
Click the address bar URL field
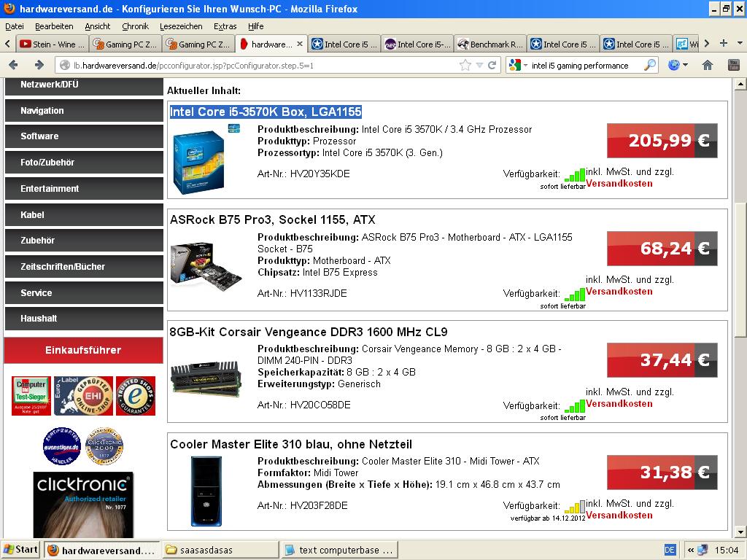tap(264, 65)
